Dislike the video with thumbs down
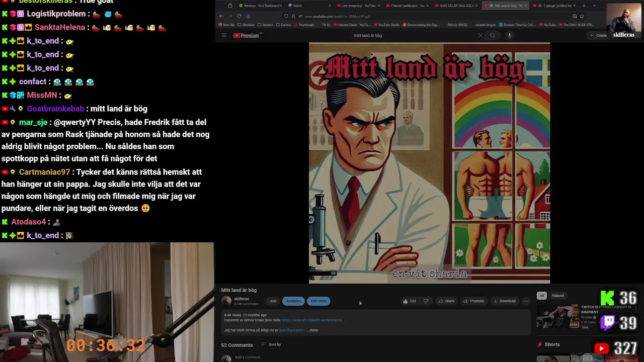 coord(426,301)
